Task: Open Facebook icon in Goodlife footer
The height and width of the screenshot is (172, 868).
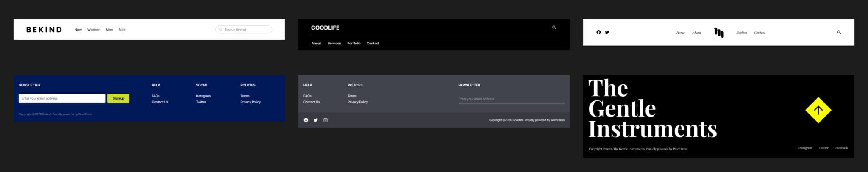Action: click(x=306, y=120)
